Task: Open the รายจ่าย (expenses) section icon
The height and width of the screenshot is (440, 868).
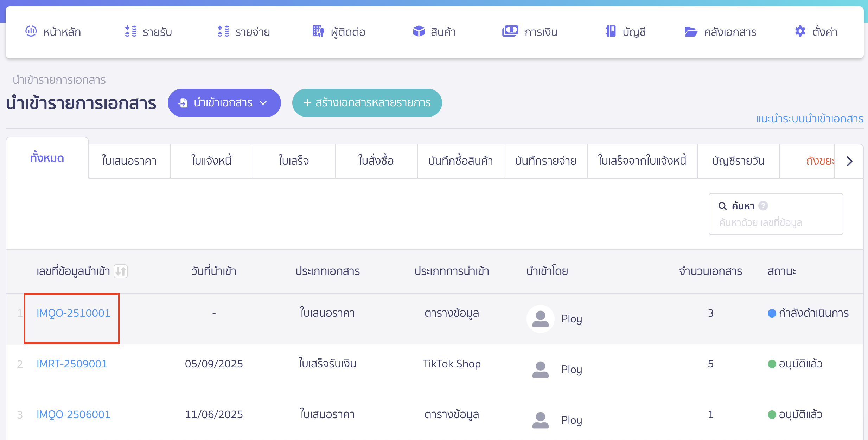Action: pos(223,32)
